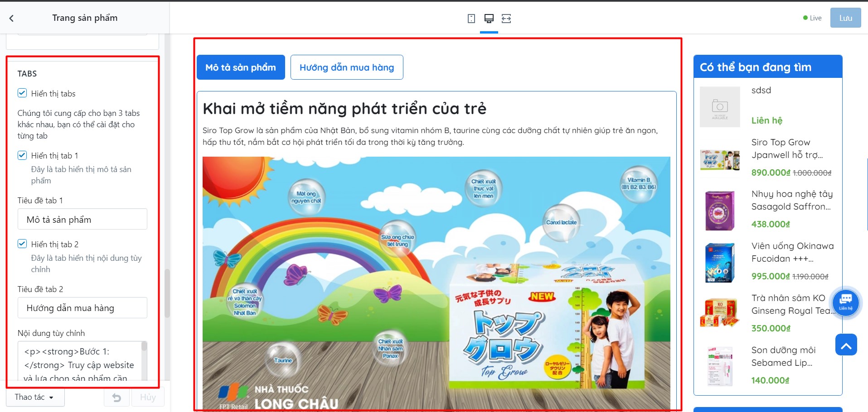Click the 438.000đ price
This screenshot has width=868, height=412.
point(771,224)
